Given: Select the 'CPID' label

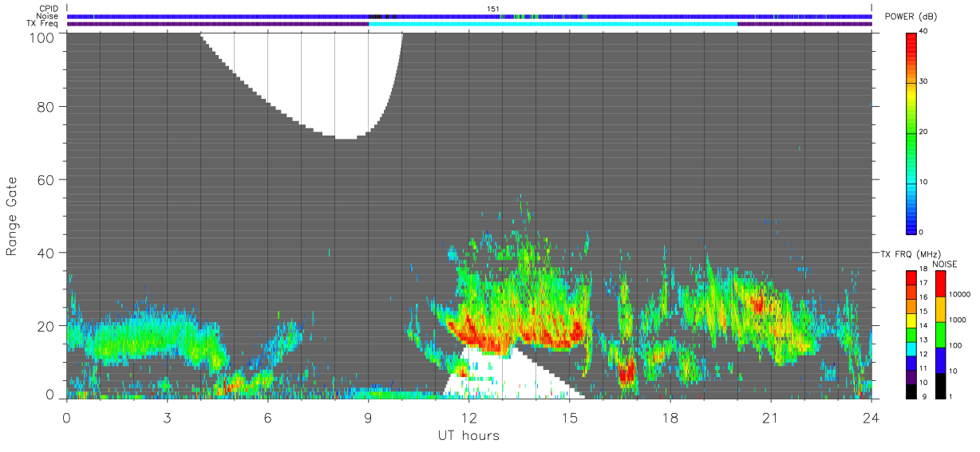Looking at the screenshot, I should 49,9.
